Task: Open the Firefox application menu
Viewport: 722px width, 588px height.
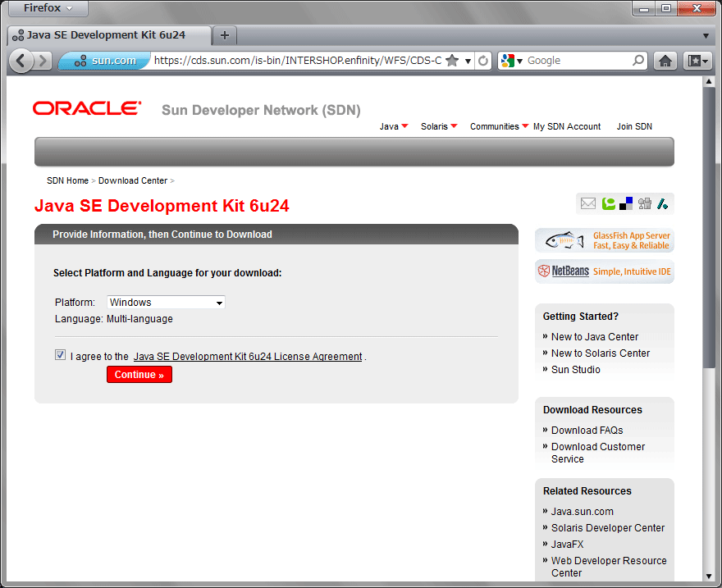Action: coord(48,8)
